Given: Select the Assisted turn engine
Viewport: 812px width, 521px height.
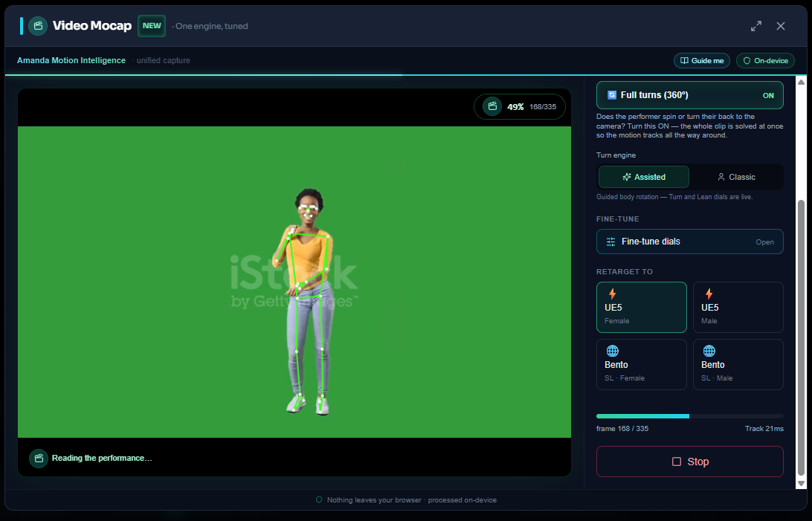Looking at the screenshot, I should tap(644, 177).
